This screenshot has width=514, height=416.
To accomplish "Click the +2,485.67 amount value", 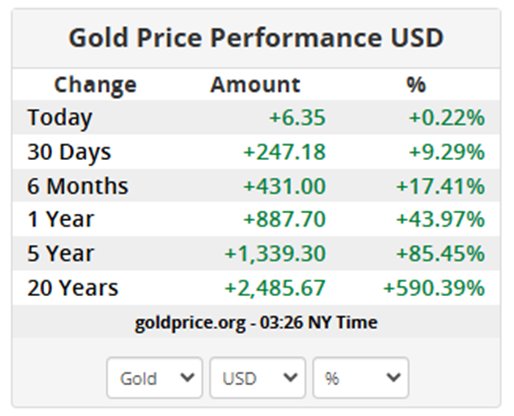I will coord(275,288).
